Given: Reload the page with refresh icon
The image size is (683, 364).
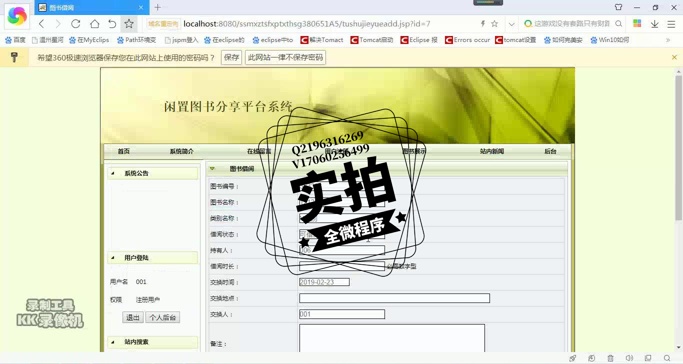Looking at the screenshot, I should pos(76,24).
